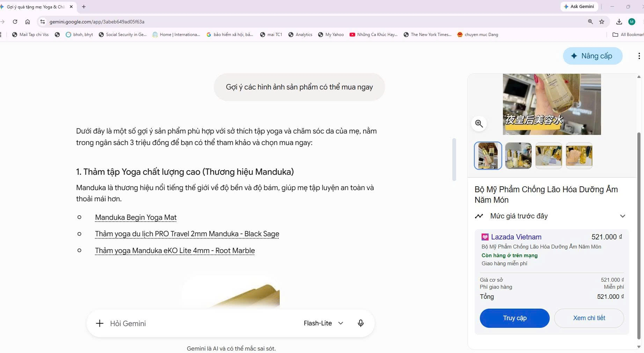Click product panel scroll up arrow
The height and width of the screenshot is (353, 644).
point(639,77)
